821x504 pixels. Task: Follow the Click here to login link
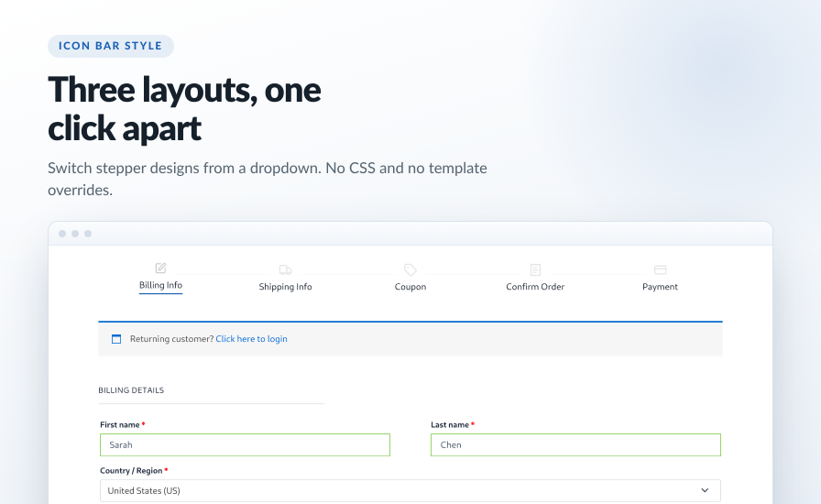[x=251, y=339]
